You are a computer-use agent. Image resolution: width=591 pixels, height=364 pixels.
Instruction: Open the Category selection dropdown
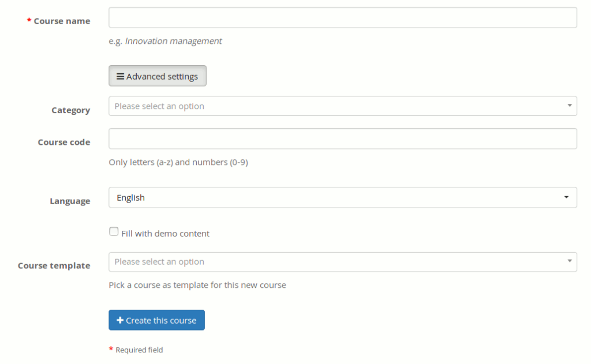point(343,106)
